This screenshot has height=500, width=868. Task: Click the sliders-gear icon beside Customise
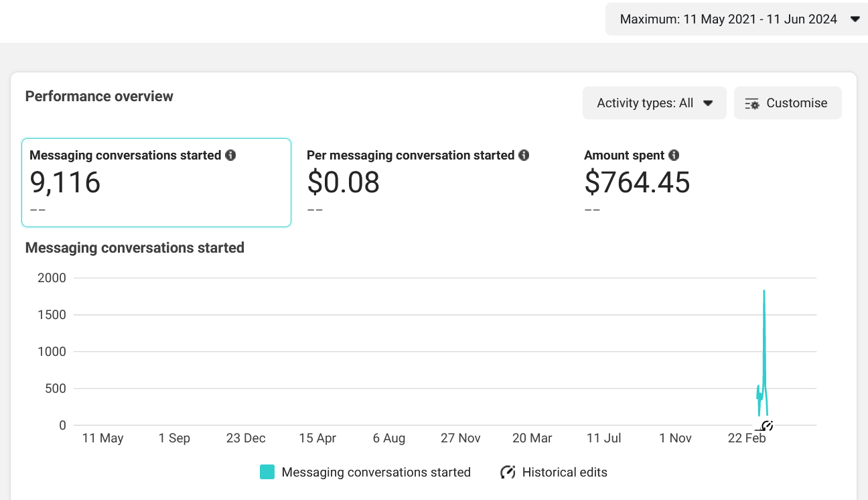752,104
